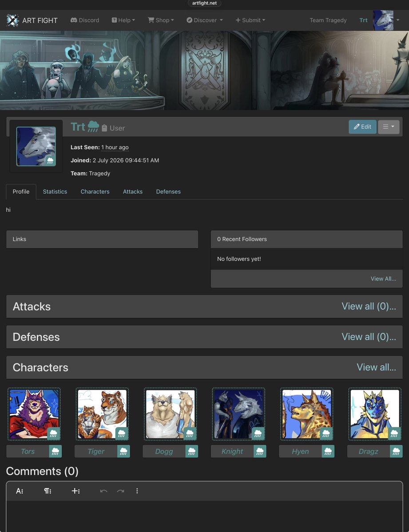This screenshot has height=532, width=409.
Task: Click View All followers link
Action: 383,279
